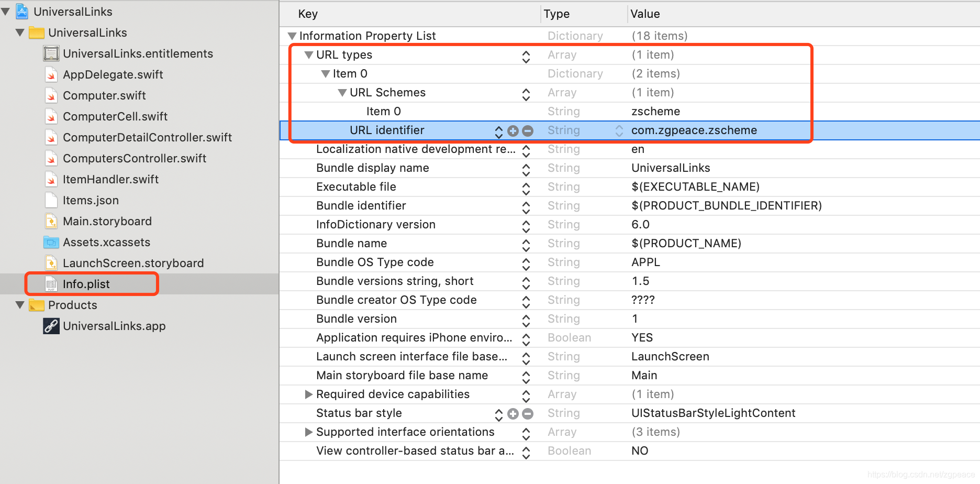The image size is (980, 484).
Task: Click the Items.json file icon
Action: pyautogui.click(x=51, y=200)
